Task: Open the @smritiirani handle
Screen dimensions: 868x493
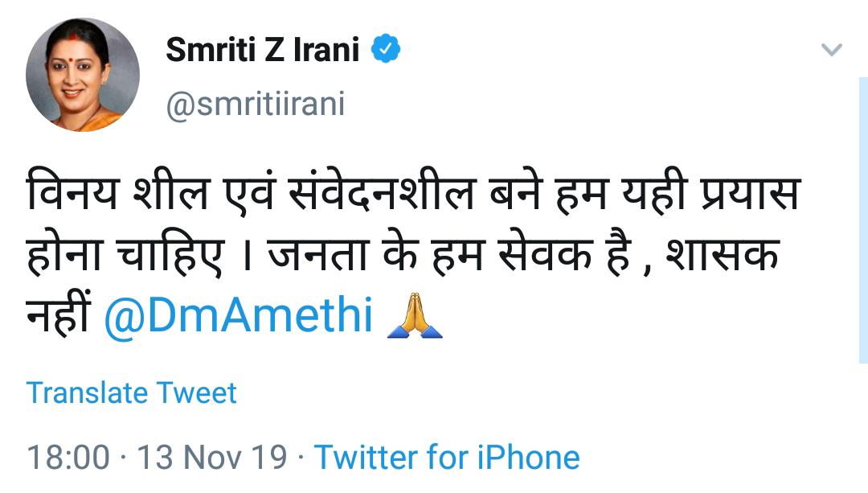Action: click(x=255, y=105)
